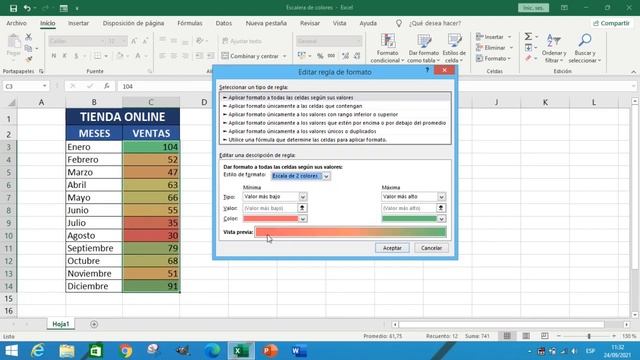Click the Inic. ses. sign-in button
This screenshot has width=640, height=360.
click(x=533, y=8)
